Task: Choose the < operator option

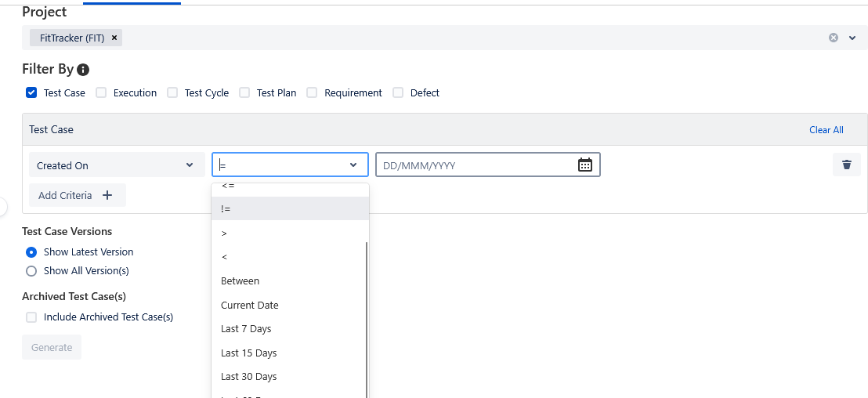Action: click(x=290, y=257)
